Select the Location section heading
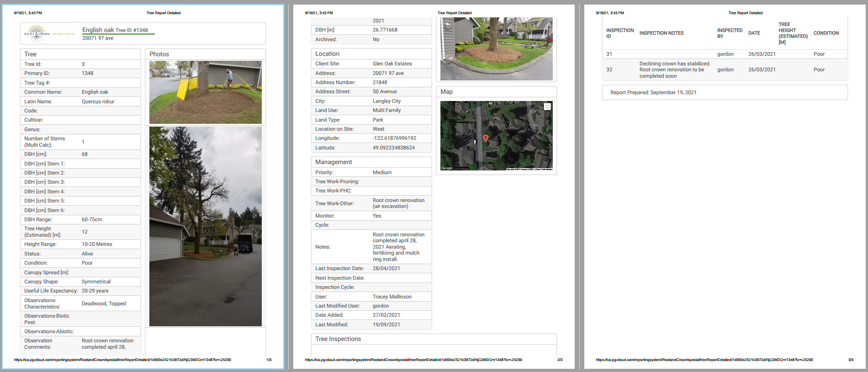The height and width of the screenshot is (372, 868). point(327,53)
